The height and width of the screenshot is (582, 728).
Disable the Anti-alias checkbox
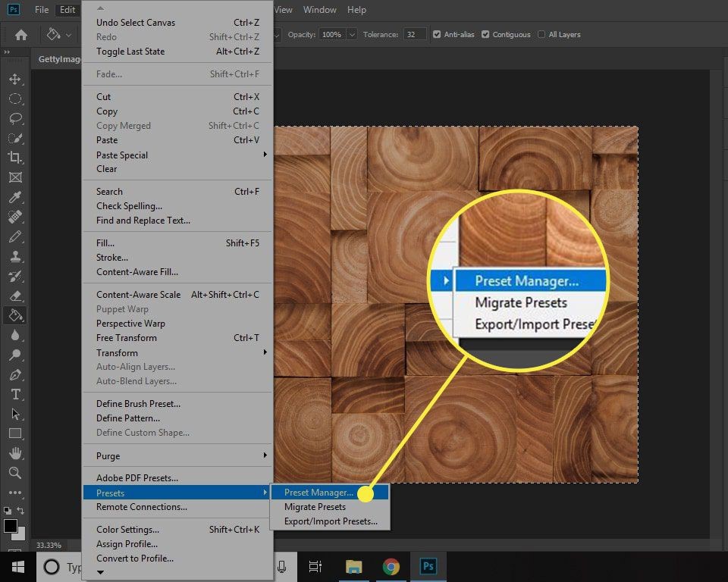click(437, 35)
